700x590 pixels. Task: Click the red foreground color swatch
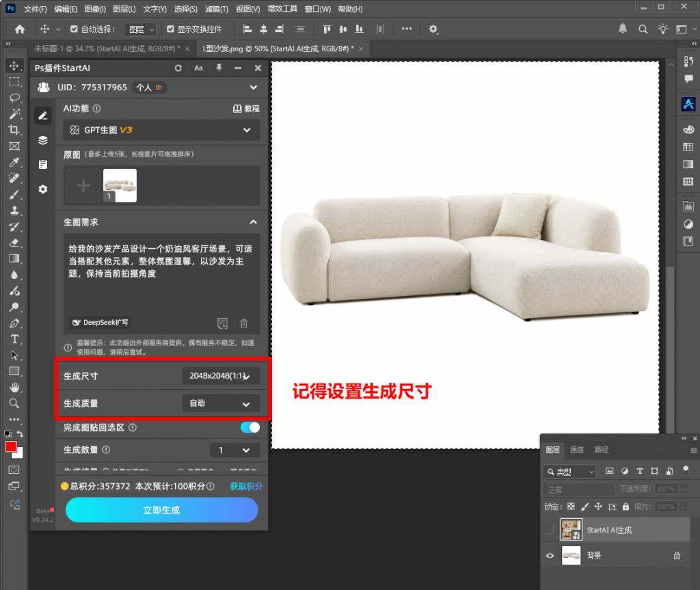pos(11,446)
